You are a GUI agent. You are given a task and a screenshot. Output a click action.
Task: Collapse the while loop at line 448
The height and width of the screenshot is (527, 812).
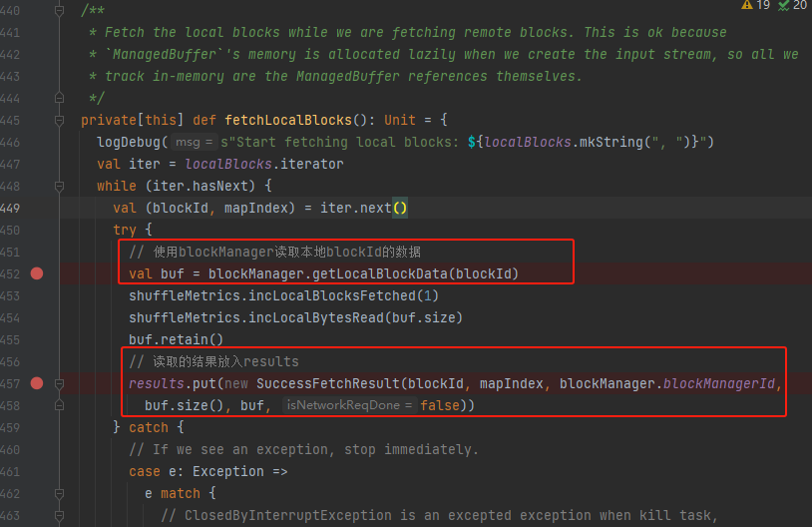click(60, 186)
